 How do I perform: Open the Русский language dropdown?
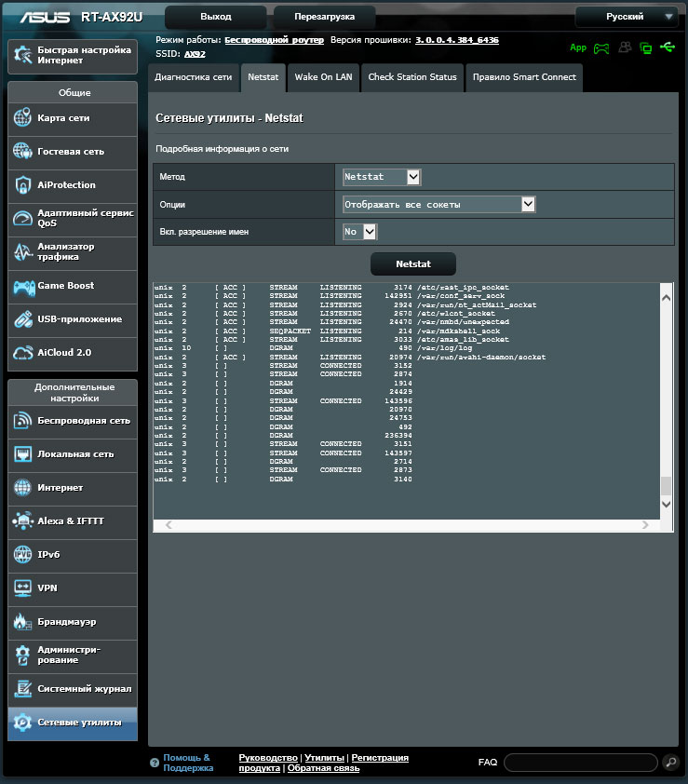[627, 17]
